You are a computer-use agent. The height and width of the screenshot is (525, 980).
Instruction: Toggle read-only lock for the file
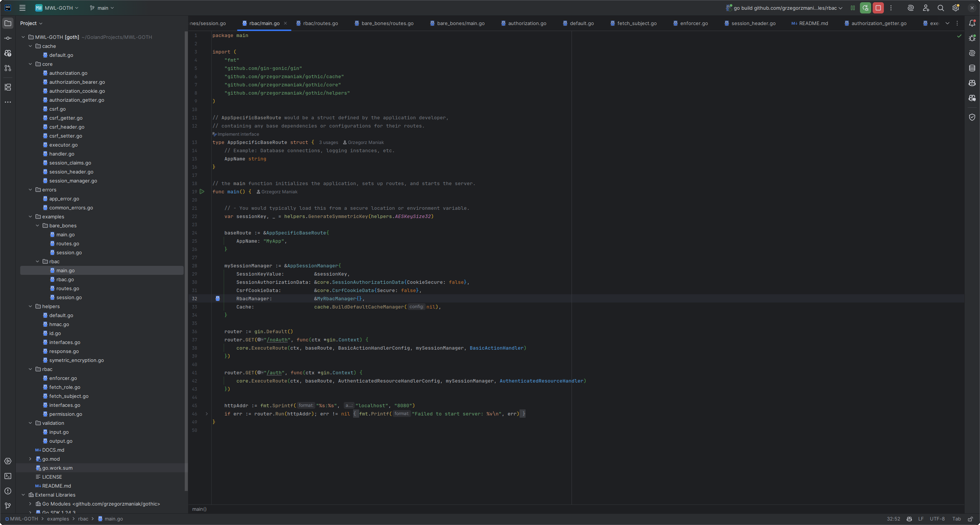pos(971,519)
